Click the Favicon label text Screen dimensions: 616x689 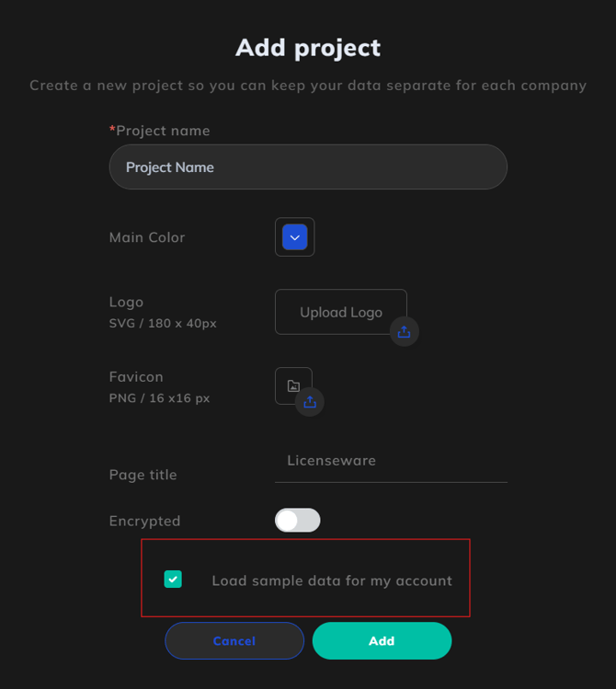point(136,377)
